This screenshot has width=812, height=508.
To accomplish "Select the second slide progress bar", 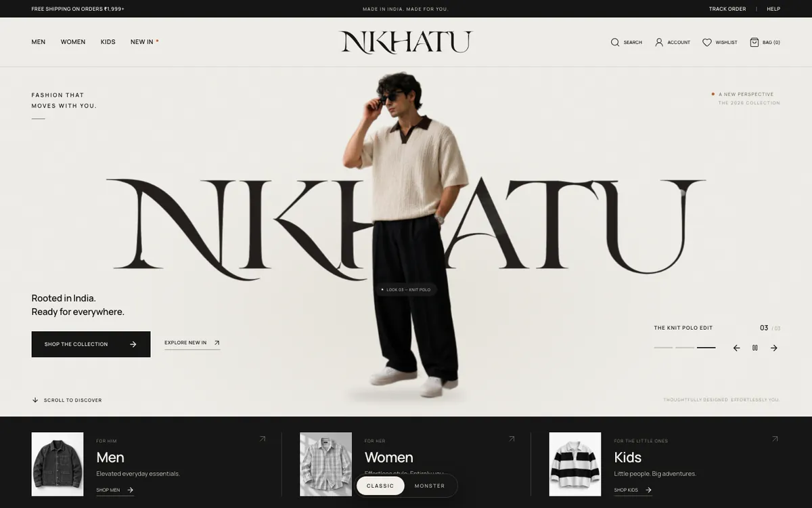I will click(x=685, y=347).
